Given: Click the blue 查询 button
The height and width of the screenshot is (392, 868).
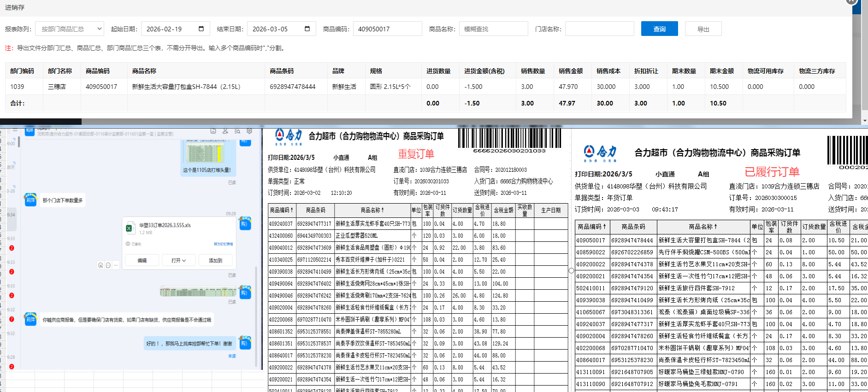Looking at the screenshot, I should coord(659,29).
